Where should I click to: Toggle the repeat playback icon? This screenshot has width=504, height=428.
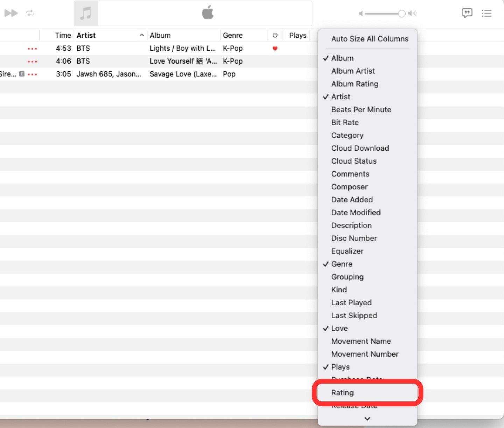click(30, 13)
